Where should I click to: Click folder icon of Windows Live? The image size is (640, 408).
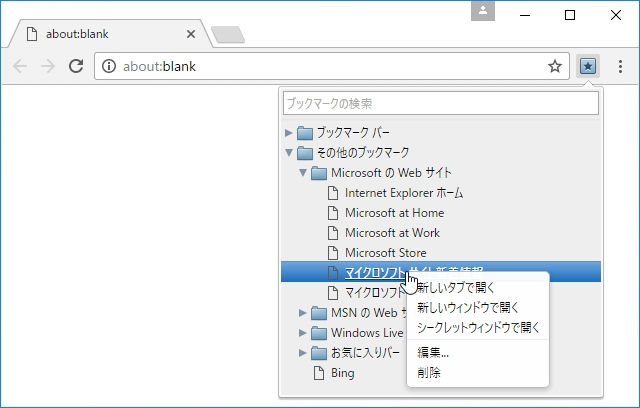(319, 333)
